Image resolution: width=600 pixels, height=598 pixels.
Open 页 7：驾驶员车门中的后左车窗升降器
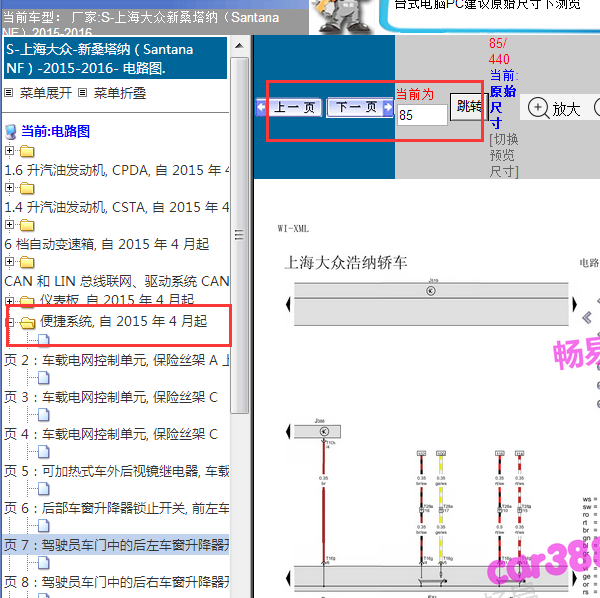tap(117, 545)
